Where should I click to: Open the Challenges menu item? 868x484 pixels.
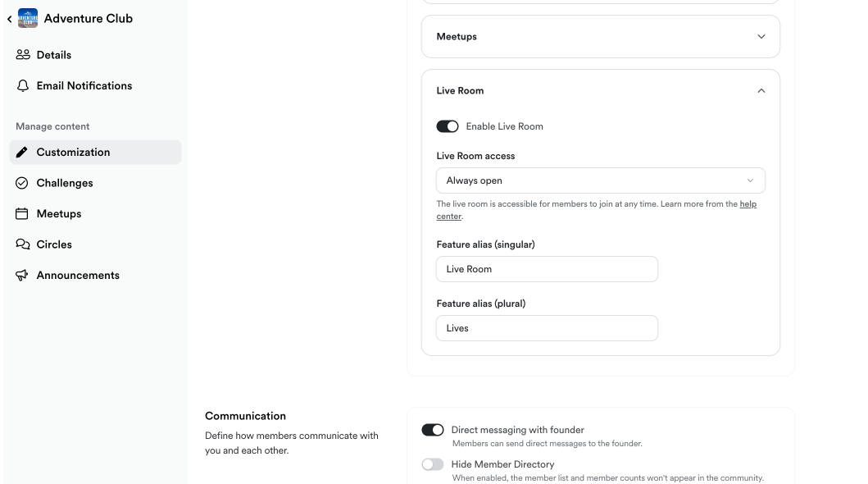65,183
